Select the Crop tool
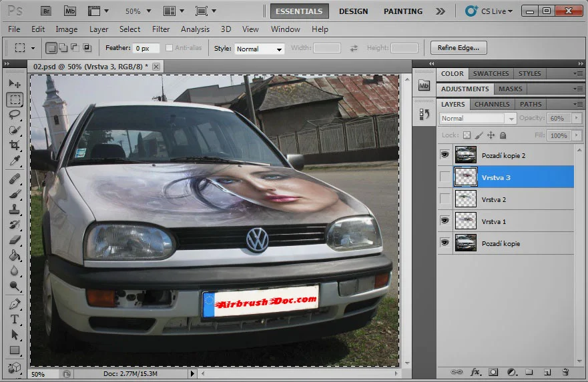 tap(15, 145)
